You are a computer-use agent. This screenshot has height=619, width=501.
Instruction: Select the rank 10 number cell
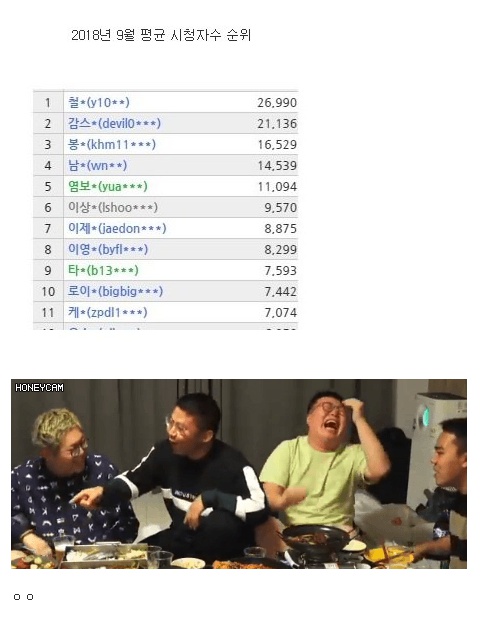coord(48,291)
